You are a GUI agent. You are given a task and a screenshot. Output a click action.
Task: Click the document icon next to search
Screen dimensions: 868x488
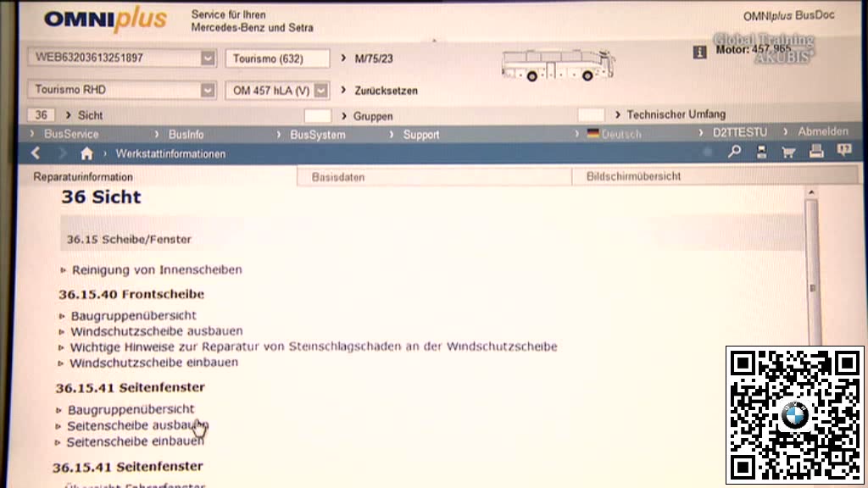tap(762, 152)
